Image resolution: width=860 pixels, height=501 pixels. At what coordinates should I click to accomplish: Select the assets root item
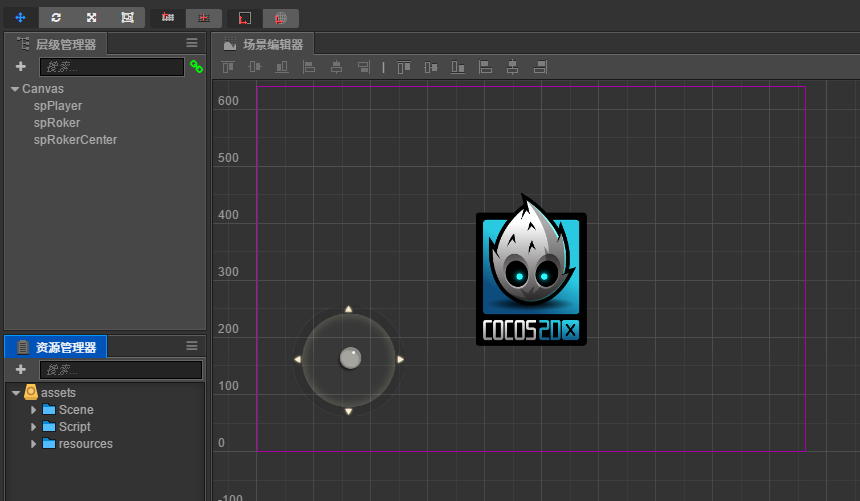tap(58, 393)
